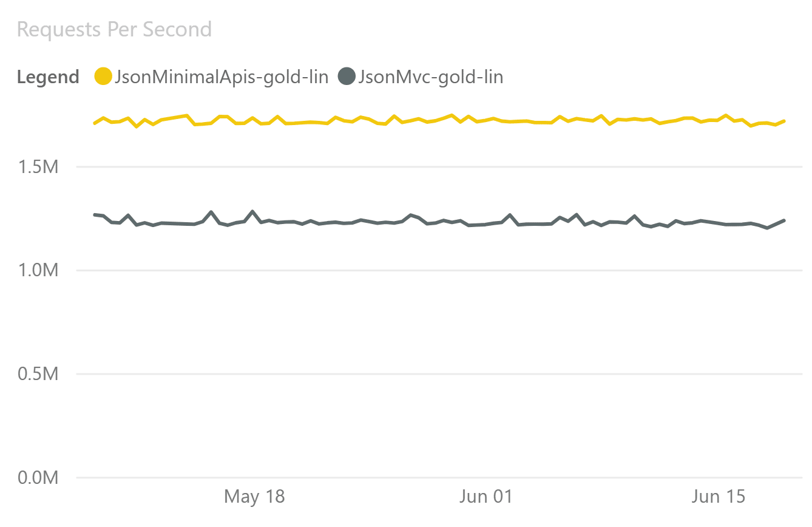This screenshot has width=812, height=527.
Task: Click the yellow JsonMinimalApis legend dot
Action: pos(104,77)
